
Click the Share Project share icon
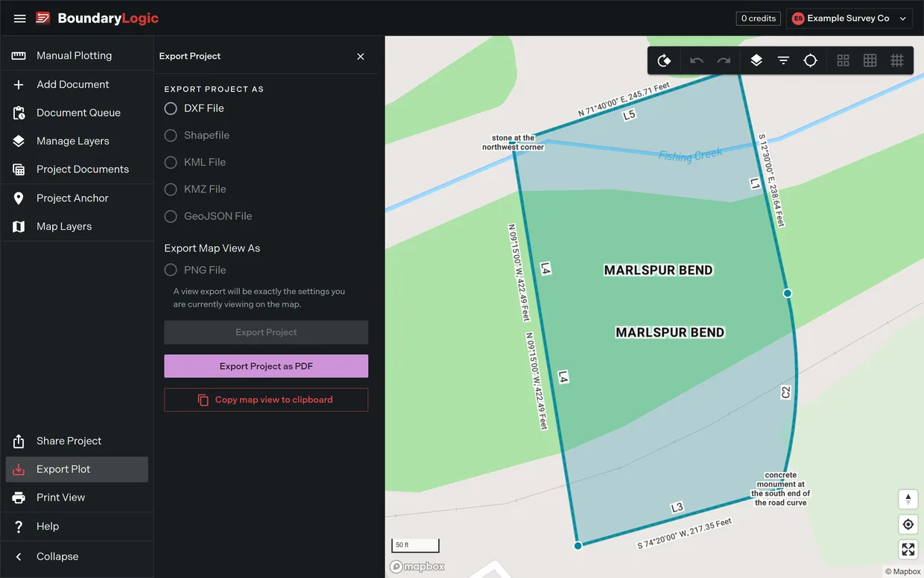point(19,441)
